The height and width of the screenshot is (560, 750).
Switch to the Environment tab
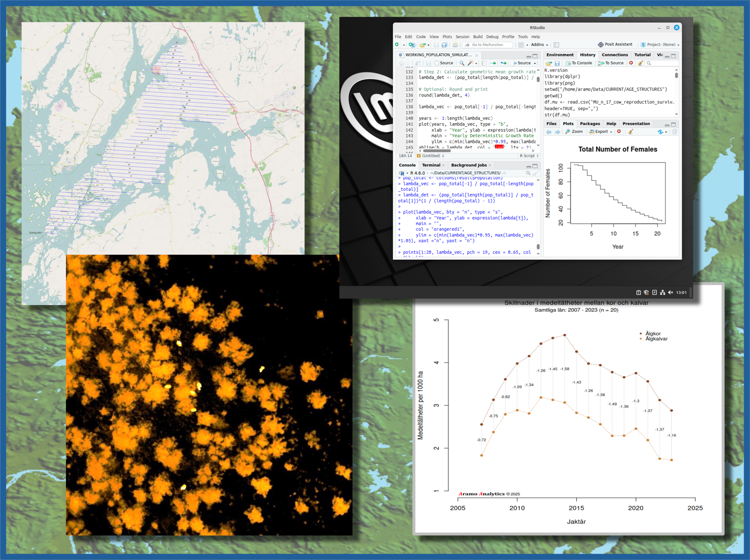(560, 55)
